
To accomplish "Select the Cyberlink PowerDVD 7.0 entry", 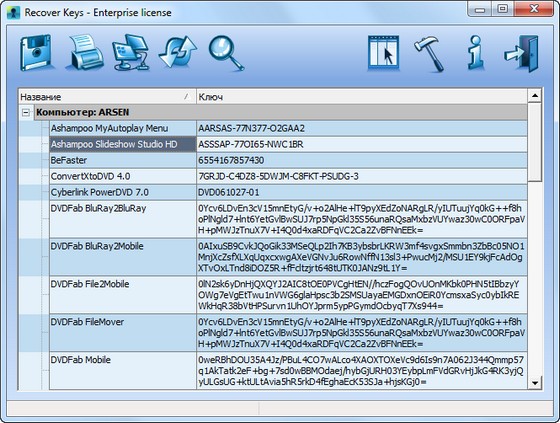I will (x=122, y=193).
